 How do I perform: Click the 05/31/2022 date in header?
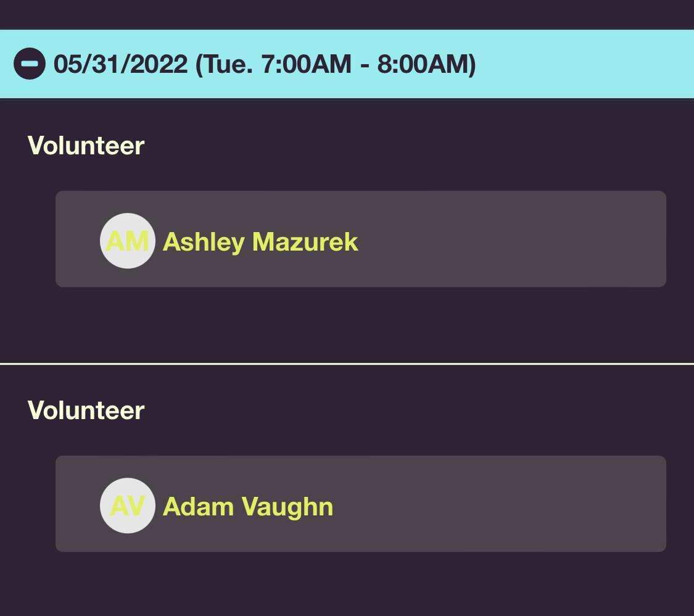(x=120, y=64)
